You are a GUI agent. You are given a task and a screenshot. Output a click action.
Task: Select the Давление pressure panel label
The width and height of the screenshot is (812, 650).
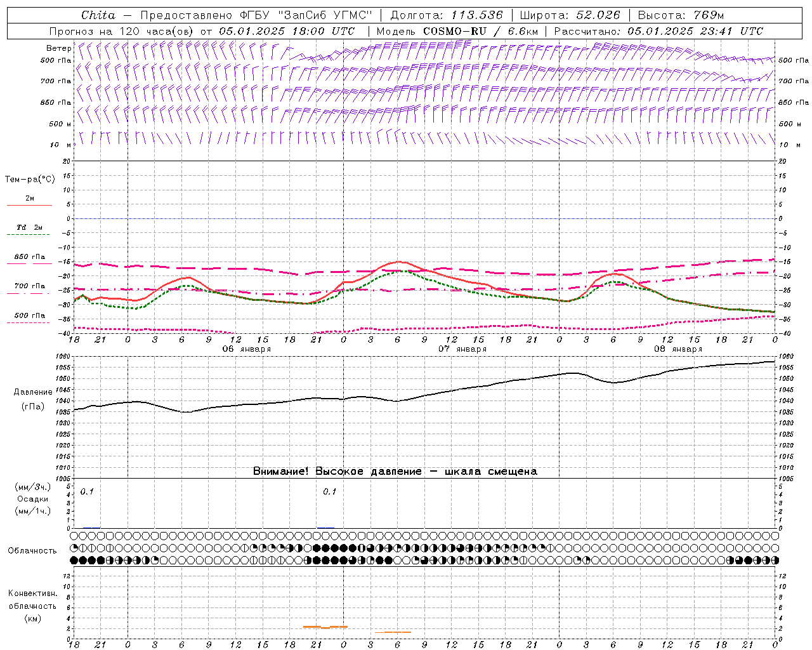[x=33, y=392]
